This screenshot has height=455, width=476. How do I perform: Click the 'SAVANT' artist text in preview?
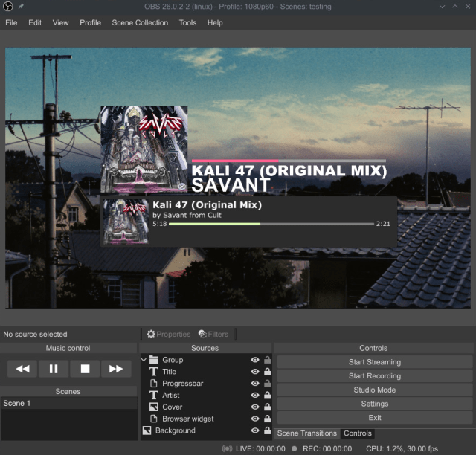tap(231, 185)
